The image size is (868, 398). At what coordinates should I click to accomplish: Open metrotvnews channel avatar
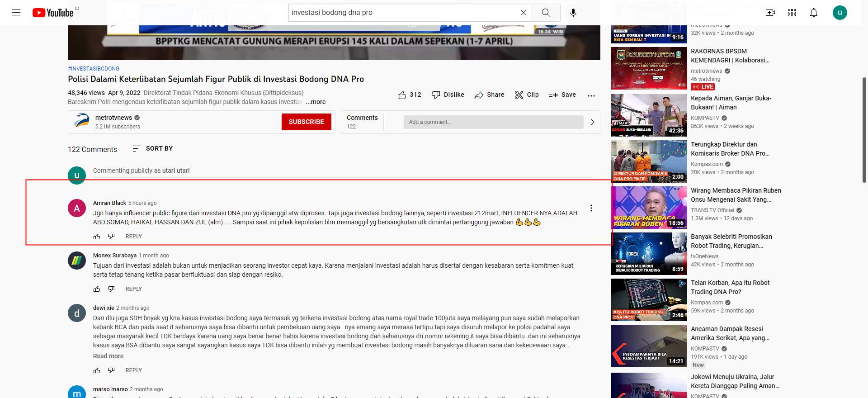pos(82,122)
